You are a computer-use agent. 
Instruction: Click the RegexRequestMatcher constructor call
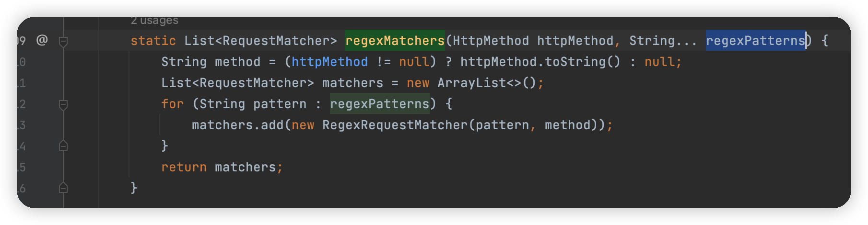(395, 125)
